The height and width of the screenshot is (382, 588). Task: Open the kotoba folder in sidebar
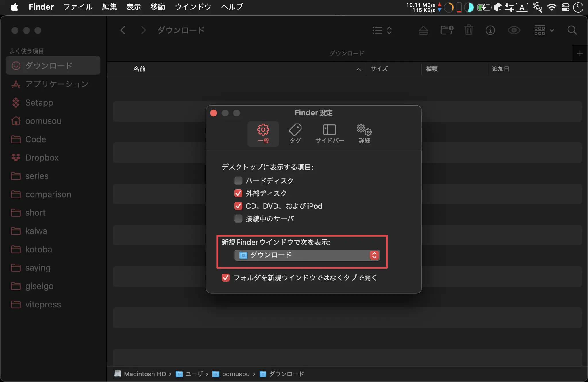point(53,249)
